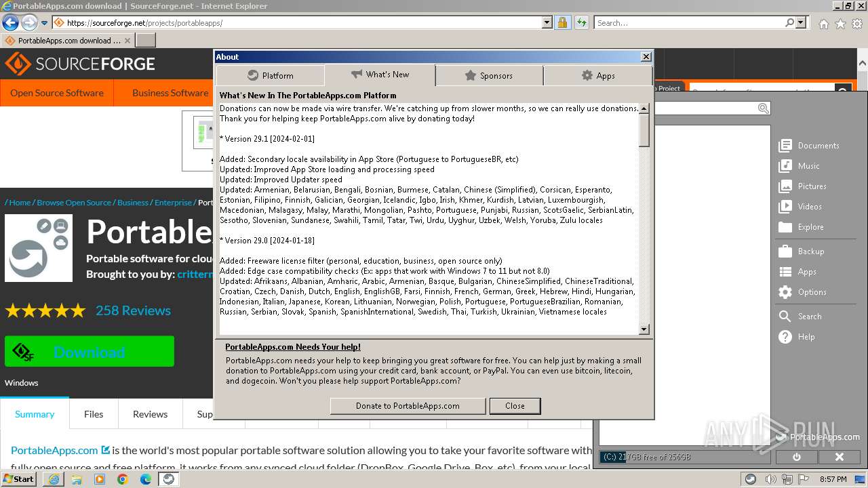Click the volume icon in system tray

[x=769, y=479]
